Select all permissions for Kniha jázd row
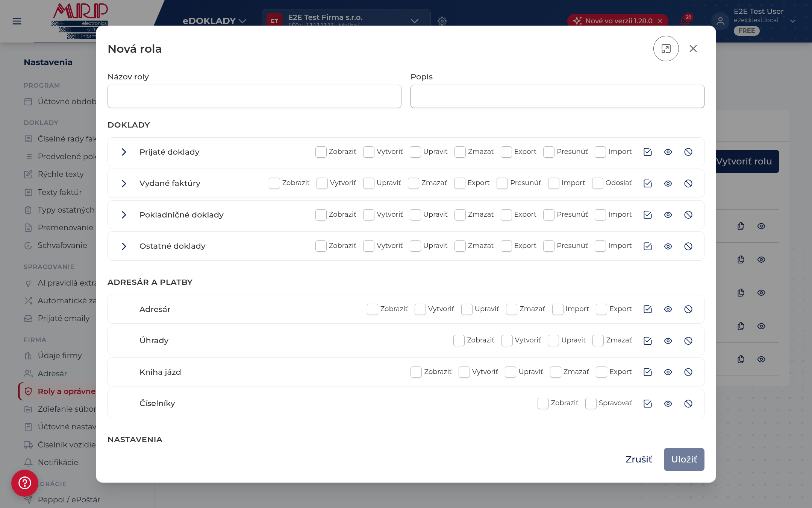 (647, 372)
